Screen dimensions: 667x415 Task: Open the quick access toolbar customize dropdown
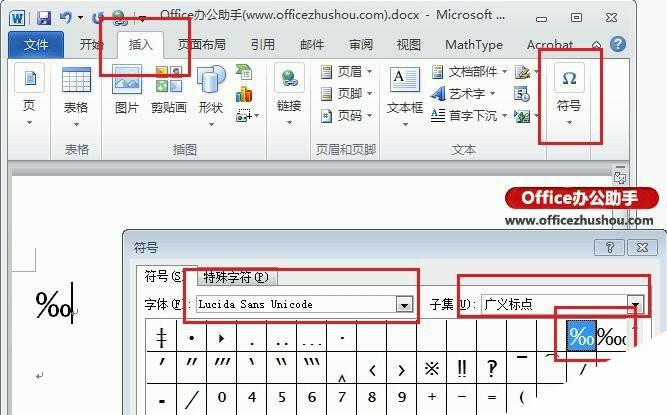click(x=143, y=18)
